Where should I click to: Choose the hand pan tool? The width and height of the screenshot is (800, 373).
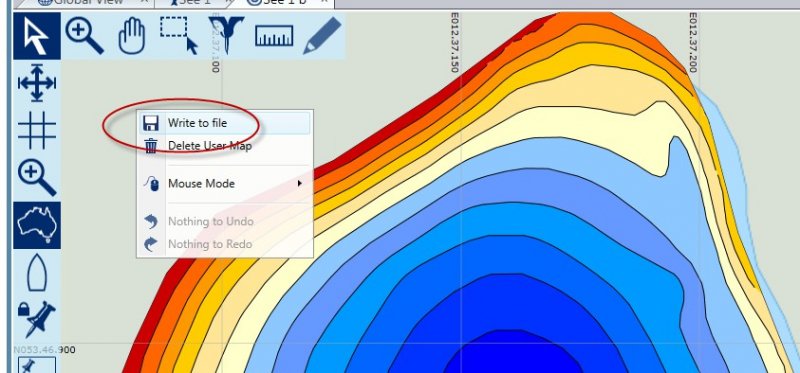[132, 36]
